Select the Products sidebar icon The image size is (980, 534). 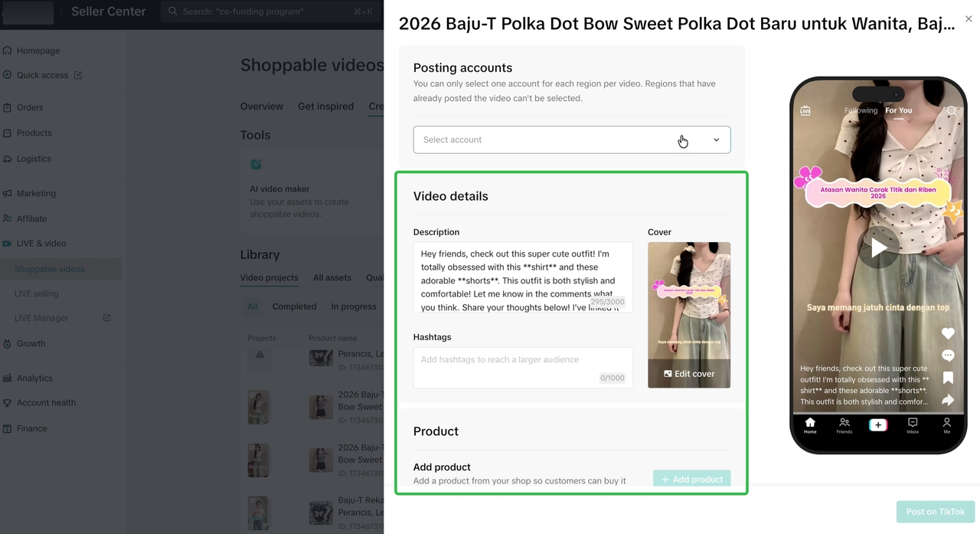[x=8, y=133]
